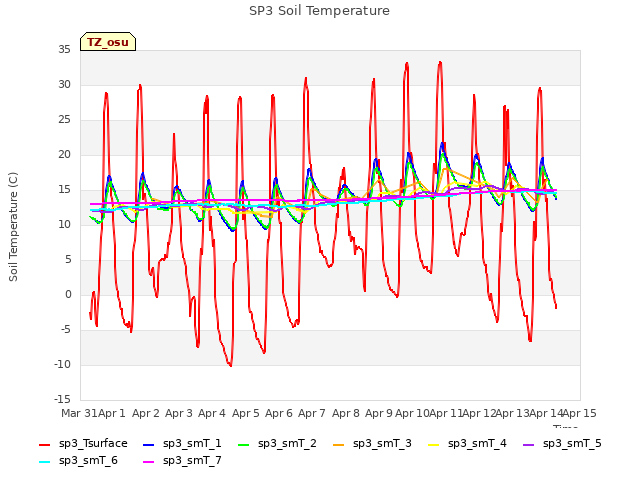Click the -5 y-axis tick label
Screen dimensions: 640x480
click(66, 330)
